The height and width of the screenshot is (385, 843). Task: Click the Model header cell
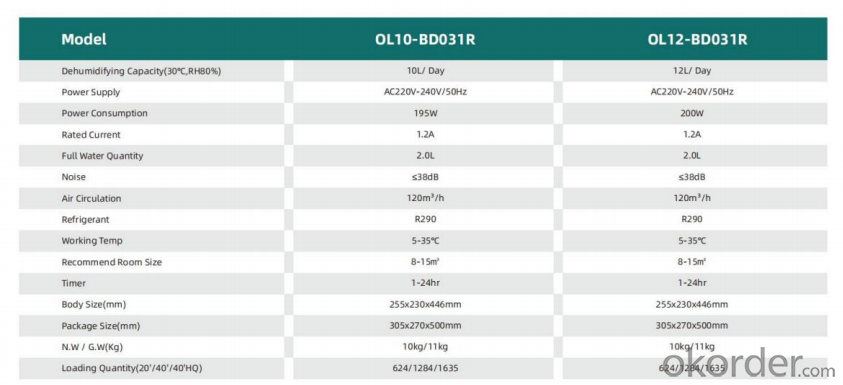(x=84, y=39)
